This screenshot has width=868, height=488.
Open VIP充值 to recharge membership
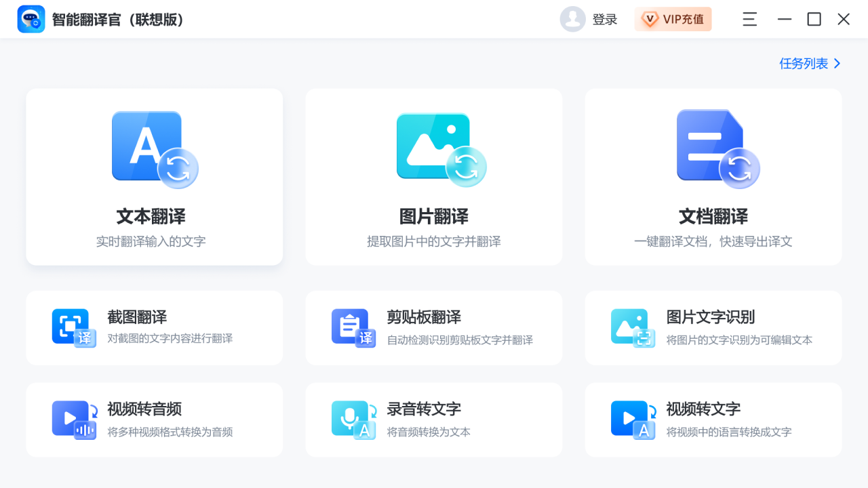pyautogui.click(x=673, y=19)
